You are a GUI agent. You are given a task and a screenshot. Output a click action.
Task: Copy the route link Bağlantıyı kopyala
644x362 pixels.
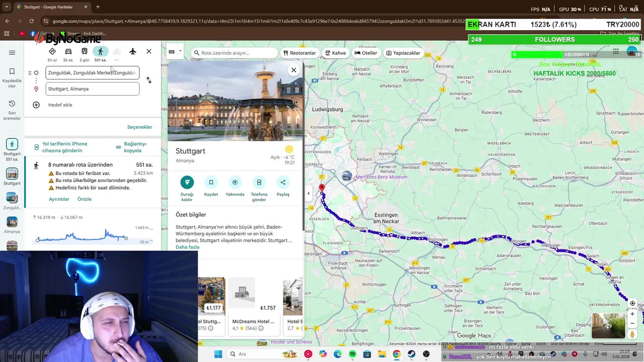click(x=131, y=147)
